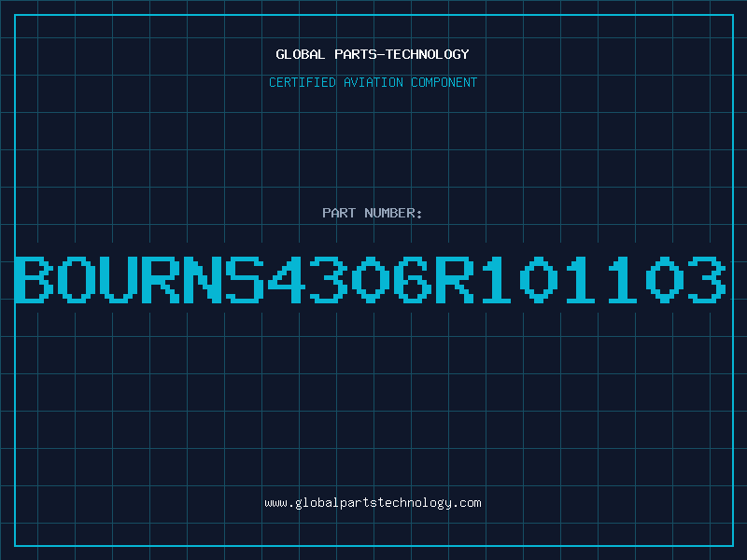Open the www.globalpartstechnology.com link
This screenshot has width=747, height=560.
[x=373, y=503]
